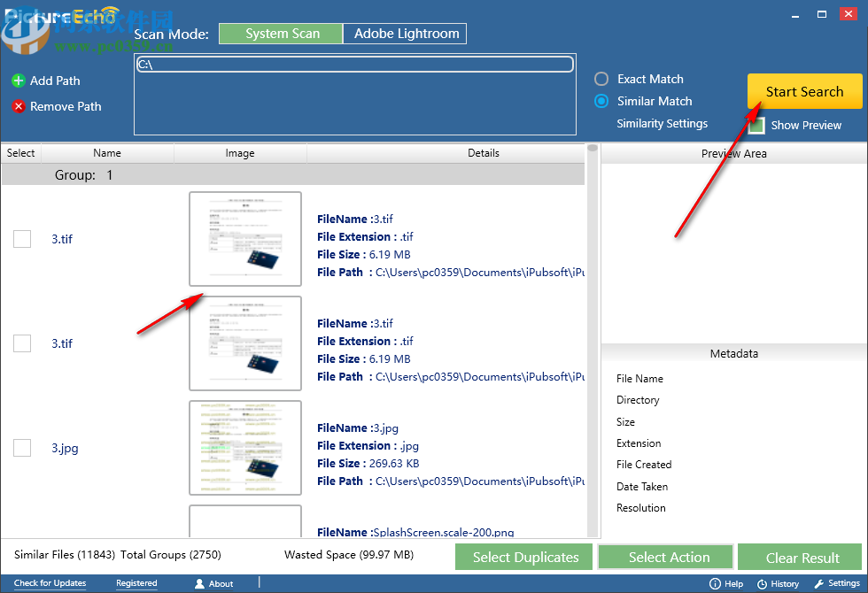
Task: Click the Check for Updates link
Action: (x=50, y=583)
